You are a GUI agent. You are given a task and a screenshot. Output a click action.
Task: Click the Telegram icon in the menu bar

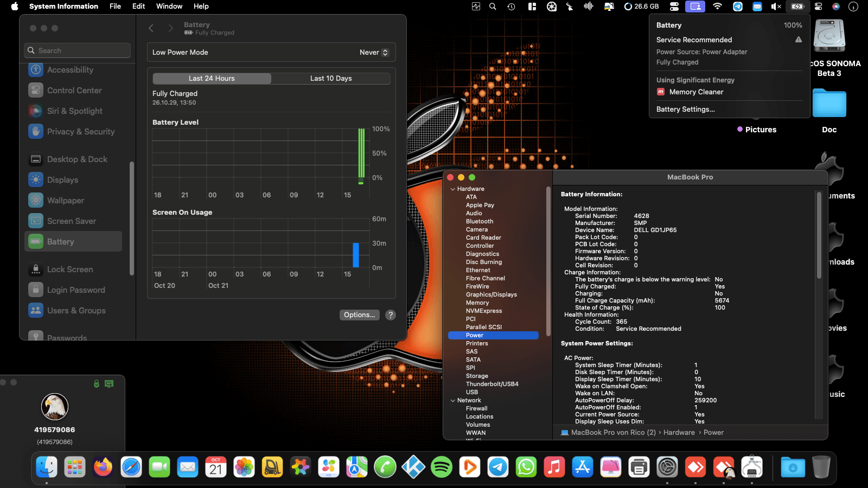click(x=738, y=7)
